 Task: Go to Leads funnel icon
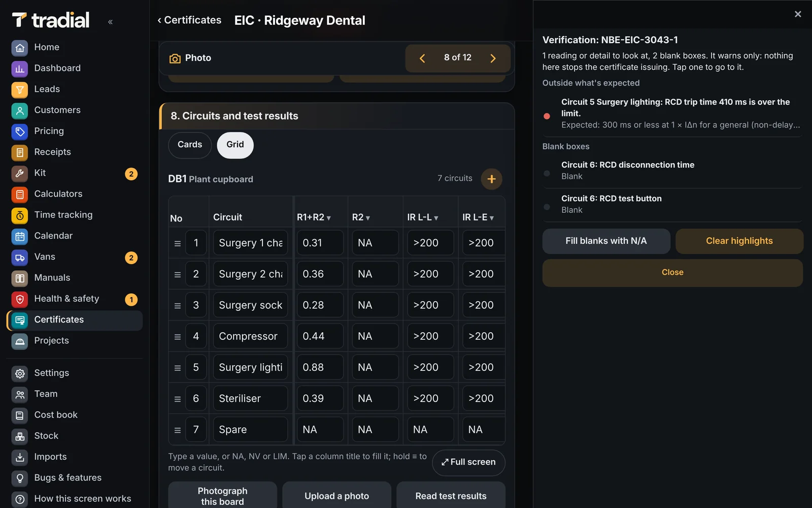pos(20,89)
